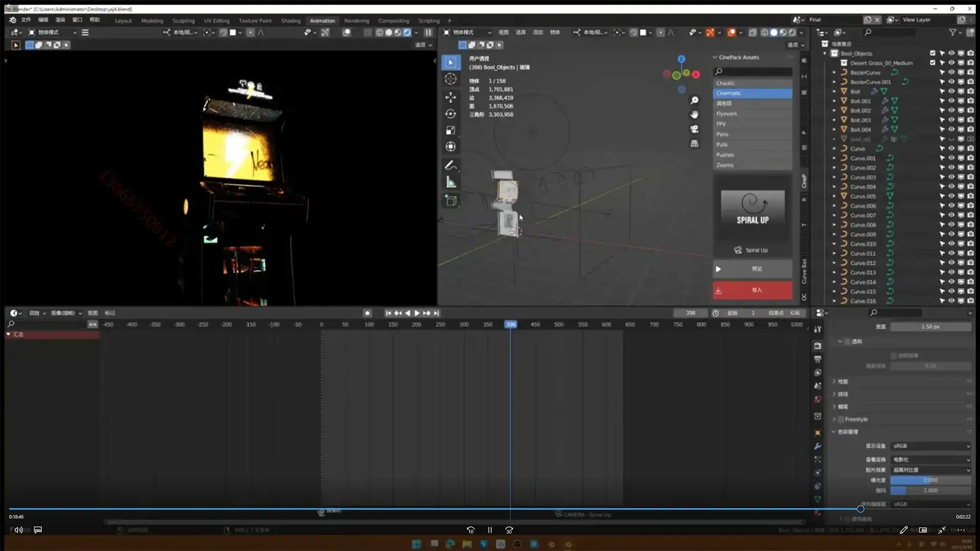Collapse the CinePack Assets panel
Viewport: 980px width, 551px height.
point(715,58)
